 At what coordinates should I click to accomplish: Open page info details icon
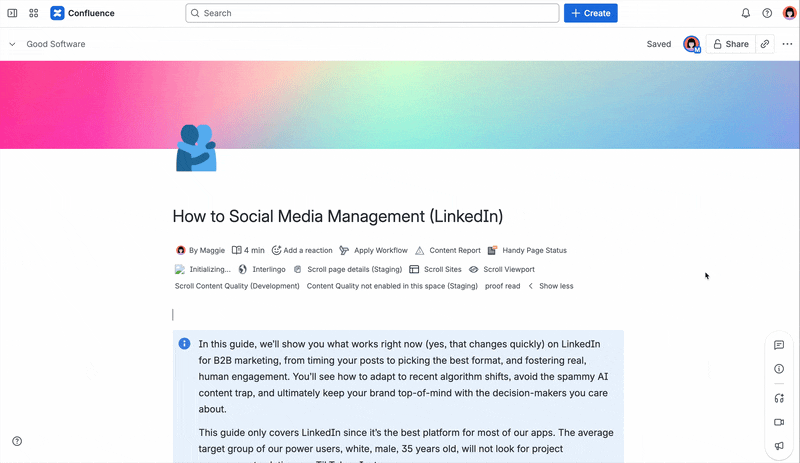pos(779,369)
